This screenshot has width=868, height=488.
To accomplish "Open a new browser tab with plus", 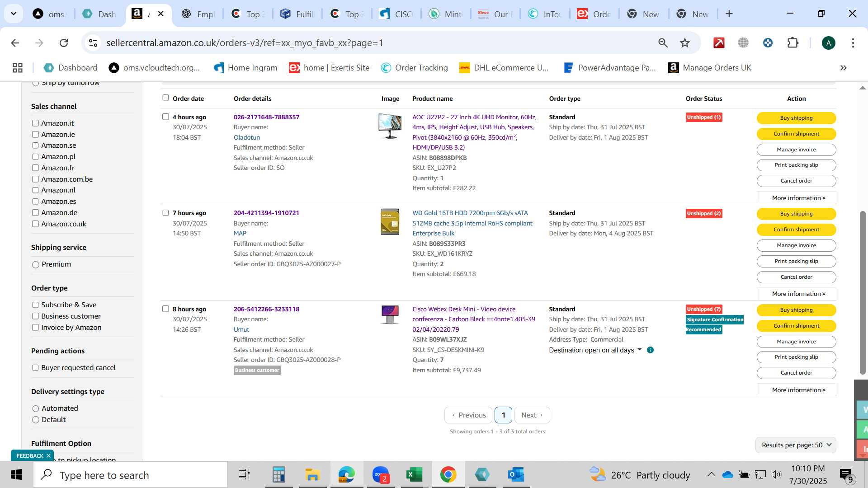I will (x=729, y=14).
